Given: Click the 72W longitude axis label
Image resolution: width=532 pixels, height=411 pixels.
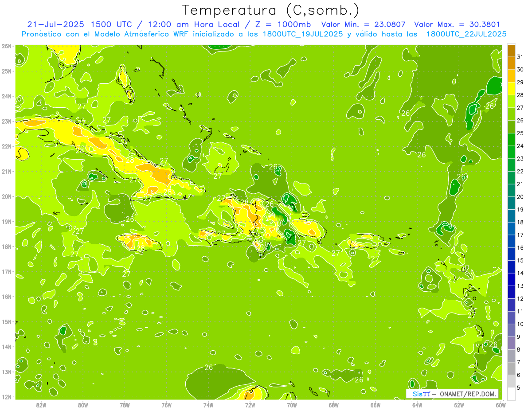Looking at the screenshot, I should 250,405.
